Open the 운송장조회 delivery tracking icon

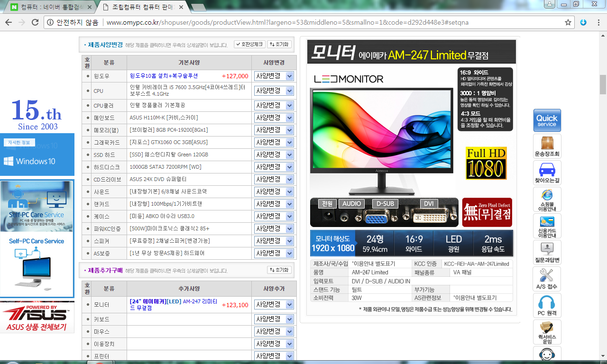[x=547, y=146]
